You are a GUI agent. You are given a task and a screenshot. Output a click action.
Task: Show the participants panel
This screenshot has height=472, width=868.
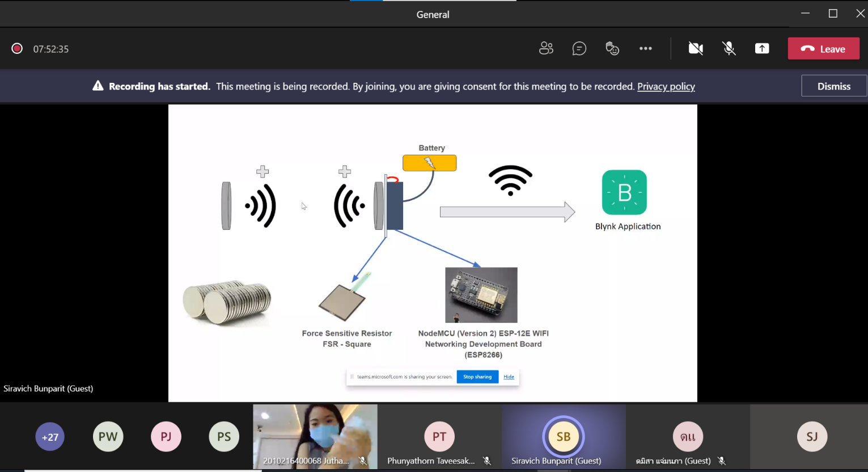tap(546, 49)
